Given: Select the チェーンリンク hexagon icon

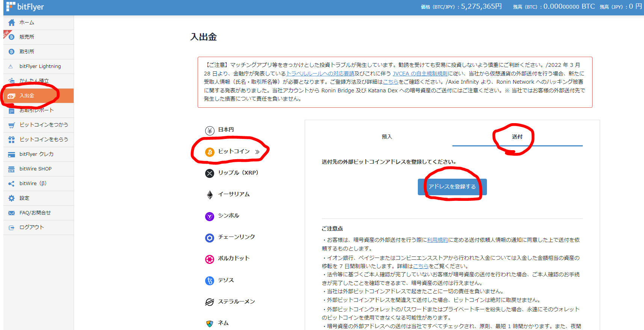Looking at the screenshot, I should click(210, 238).
